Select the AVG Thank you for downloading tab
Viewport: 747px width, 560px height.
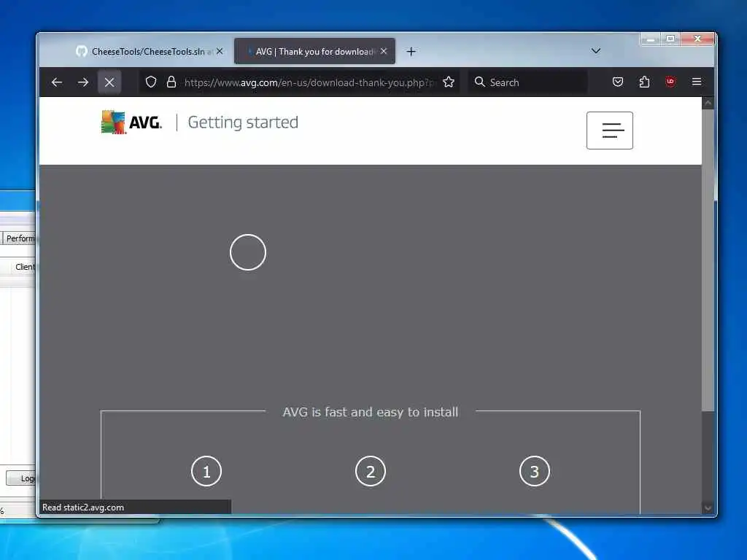pyautogui.click(x=314, y=52)
